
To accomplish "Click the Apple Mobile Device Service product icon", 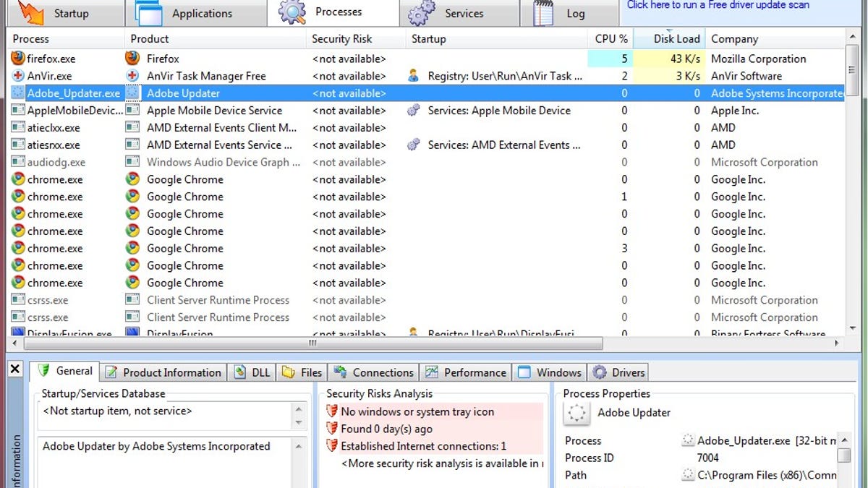I will click(x=132, y=111).
